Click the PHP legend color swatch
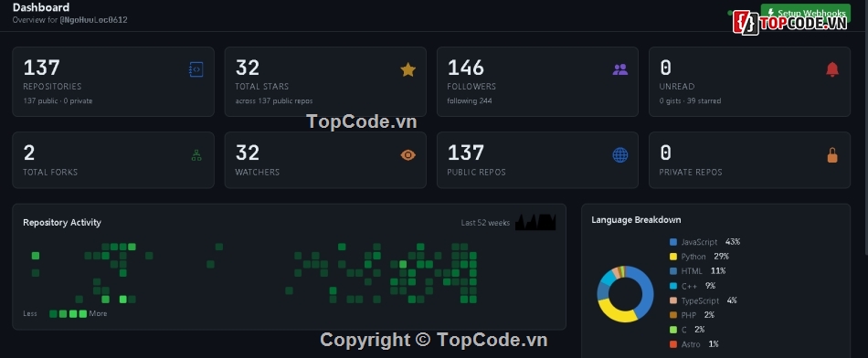This screenshot has height=358, width=868. point(673,315)
